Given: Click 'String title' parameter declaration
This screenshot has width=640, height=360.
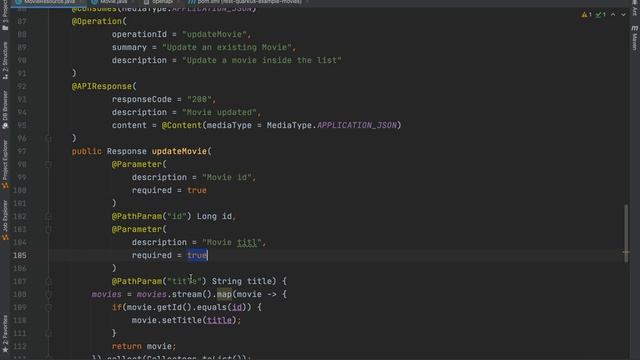Looking at the screenshot, I should [241, 281].
